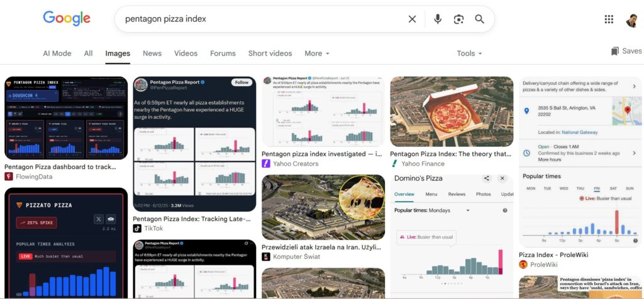Screen dimensions: 644x299
Task: Start voice search with the microphone icon
Action: (x=438, y=19)
